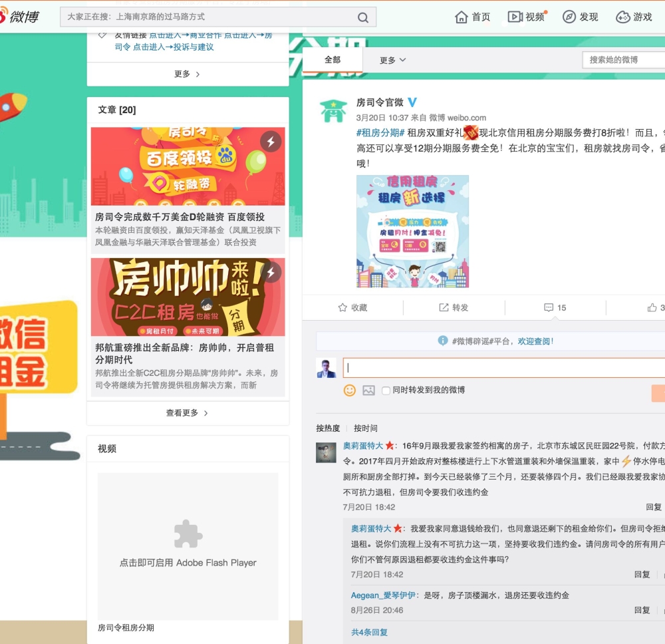
Task: Reply to Aegean_爱琴伊伊 comment
Action: 642,610
